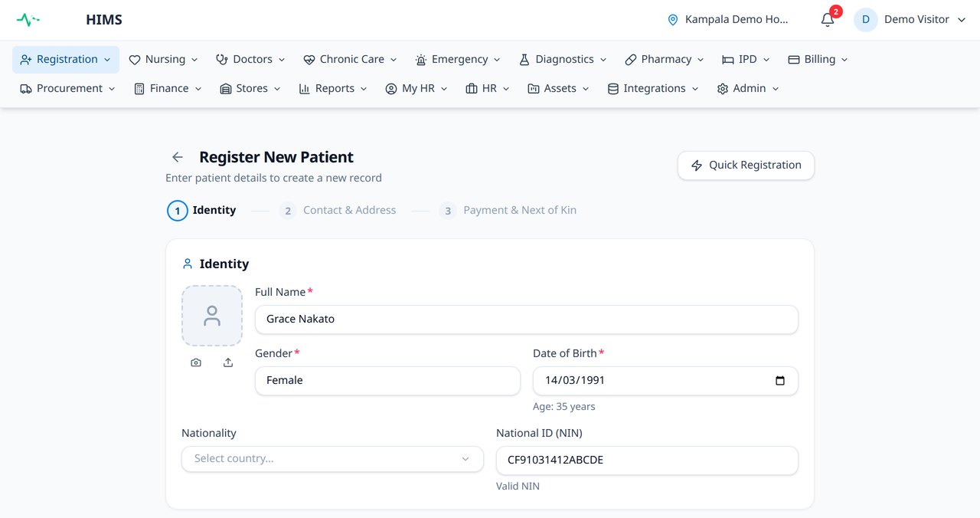Viewport: 980px width, 518px height.
Task: Go to step 2 Contact & Address
Action: [338, 211]
